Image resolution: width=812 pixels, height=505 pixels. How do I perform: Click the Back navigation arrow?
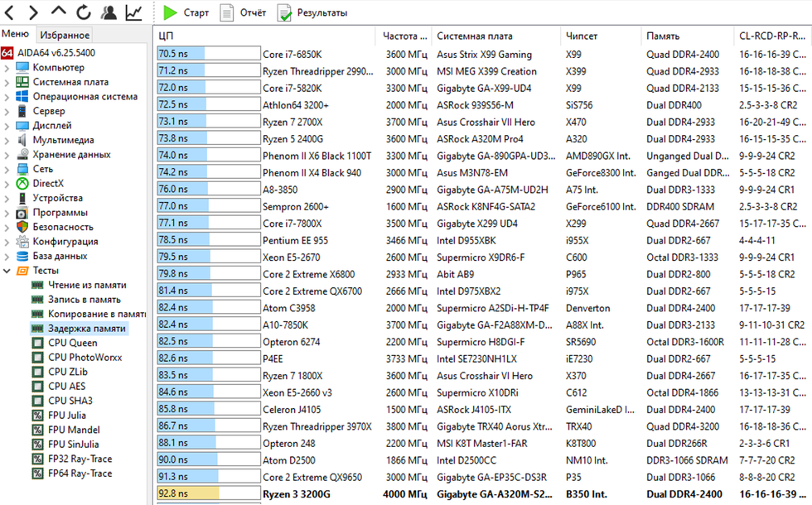pos(10,12)
